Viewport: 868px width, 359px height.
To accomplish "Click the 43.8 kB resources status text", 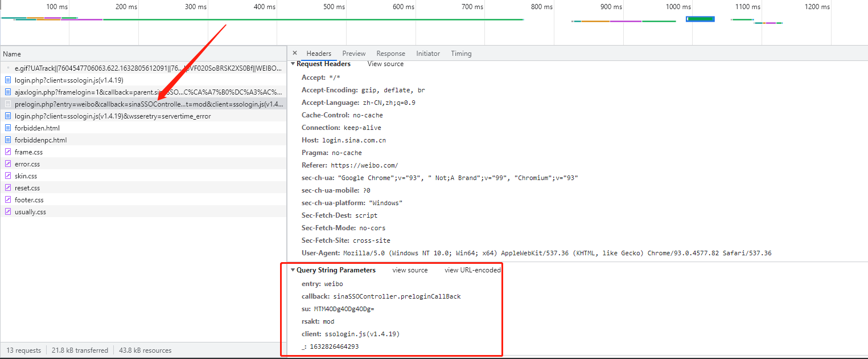I will point(145,350).
